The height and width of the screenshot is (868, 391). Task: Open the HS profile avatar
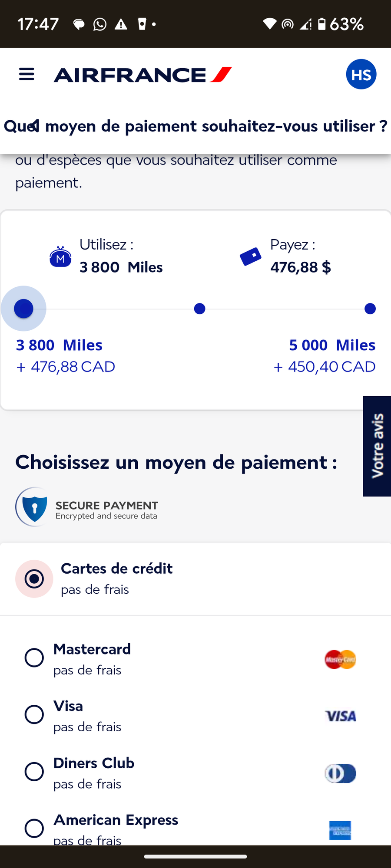pos(361,74)
